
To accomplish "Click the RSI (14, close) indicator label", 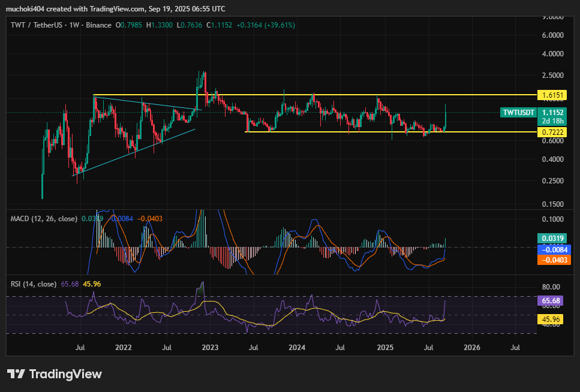I will tap(34, 284).
